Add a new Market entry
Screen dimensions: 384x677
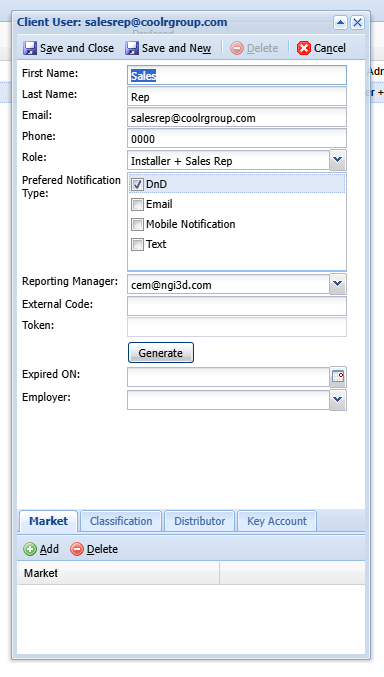41,549
